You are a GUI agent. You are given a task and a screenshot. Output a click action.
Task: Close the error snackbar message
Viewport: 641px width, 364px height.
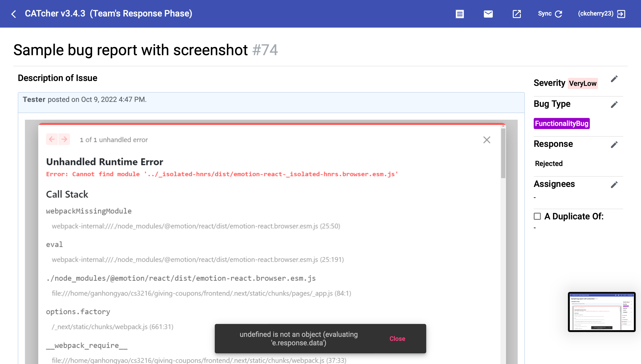pos(397,338)
